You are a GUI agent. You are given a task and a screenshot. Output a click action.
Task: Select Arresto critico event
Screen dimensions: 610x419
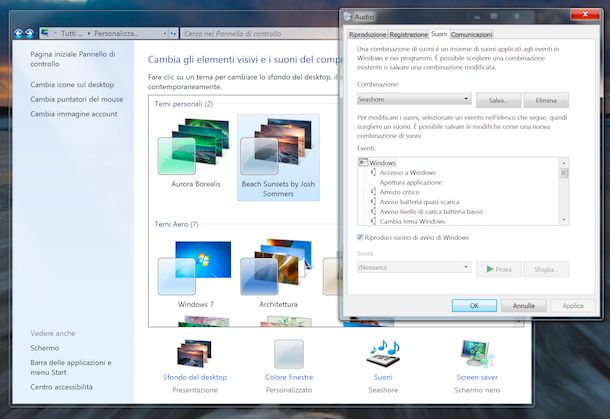(x=400, y=192)
